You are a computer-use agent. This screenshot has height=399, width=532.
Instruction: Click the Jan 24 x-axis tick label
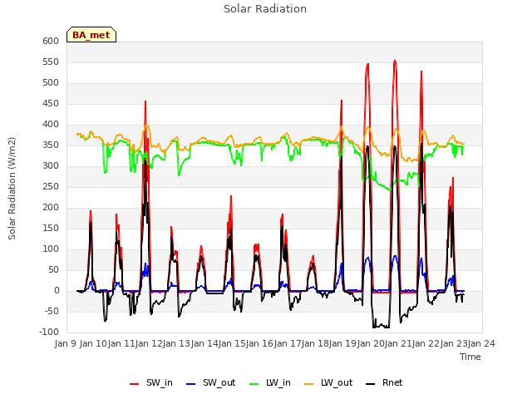tap(481, 343)
